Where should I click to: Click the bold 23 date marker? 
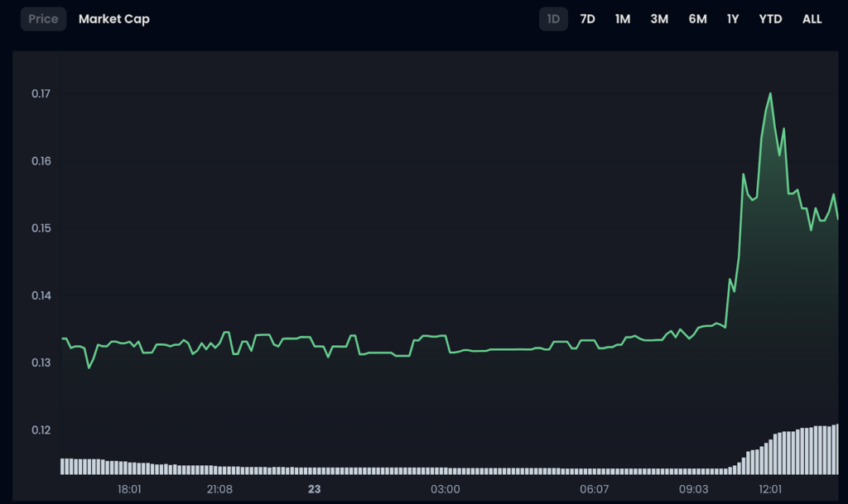pyautogui.click(x=314, y=489)
